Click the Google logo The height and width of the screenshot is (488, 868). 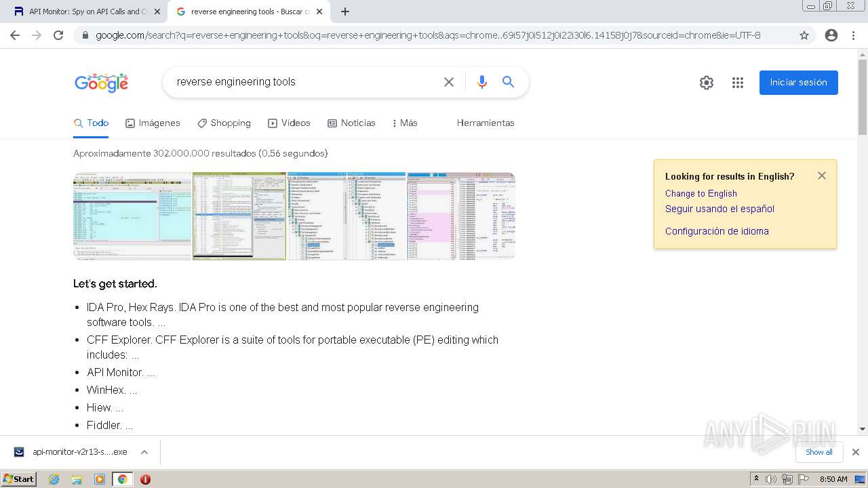(x=101, y=83)
